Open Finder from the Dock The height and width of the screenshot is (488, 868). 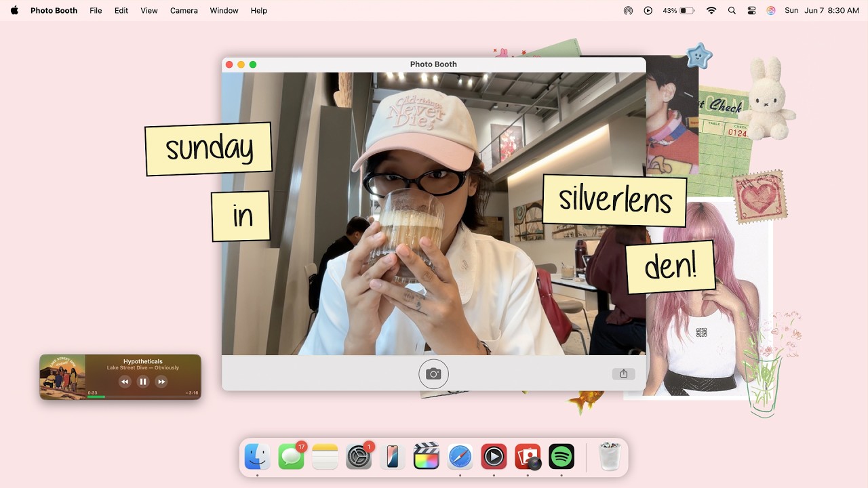pos(258,457)
